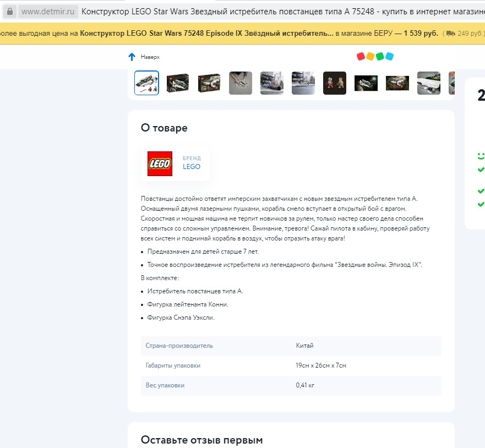Click the 249 руб. delivery cost text
This screenshot has width=485, height=448.
[470, 34]
